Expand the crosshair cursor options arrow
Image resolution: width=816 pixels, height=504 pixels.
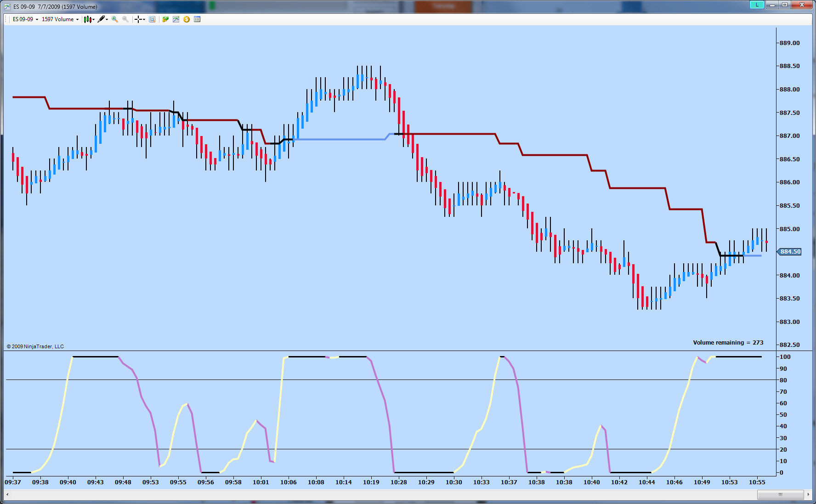(x=144, y=19)
